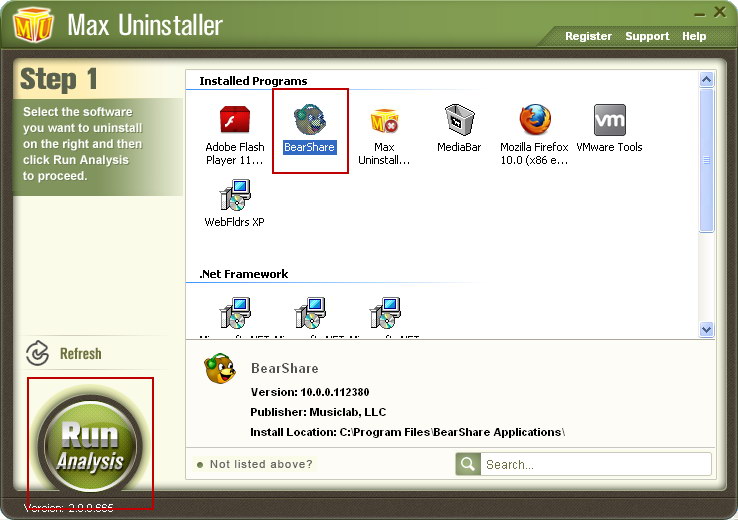Click the Run Analysis button
The image size is (738, 520).
click(x=89, y=444)
